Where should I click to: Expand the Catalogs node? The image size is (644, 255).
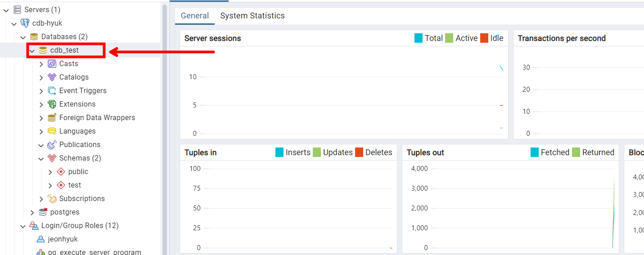[x=41, y=77]
